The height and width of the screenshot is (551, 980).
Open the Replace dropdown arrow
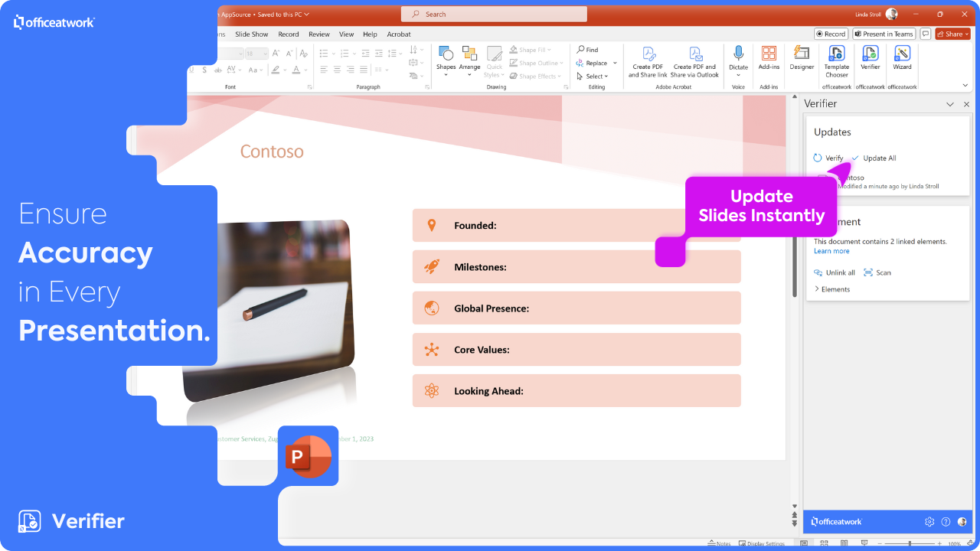[x=615, y=63]
